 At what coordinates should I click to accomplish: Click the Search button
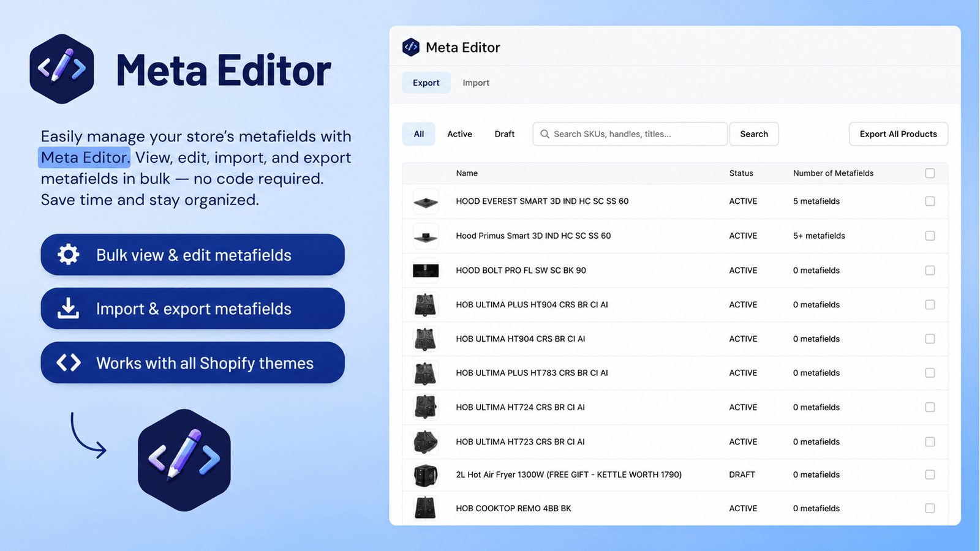click(x=754, y=134)
